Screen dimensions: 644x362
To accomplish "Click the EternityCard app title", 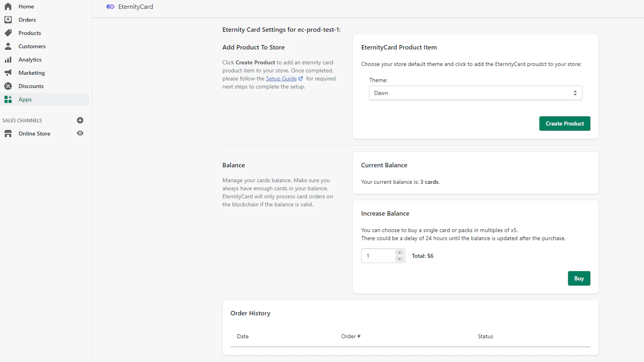I will [136, 6].
